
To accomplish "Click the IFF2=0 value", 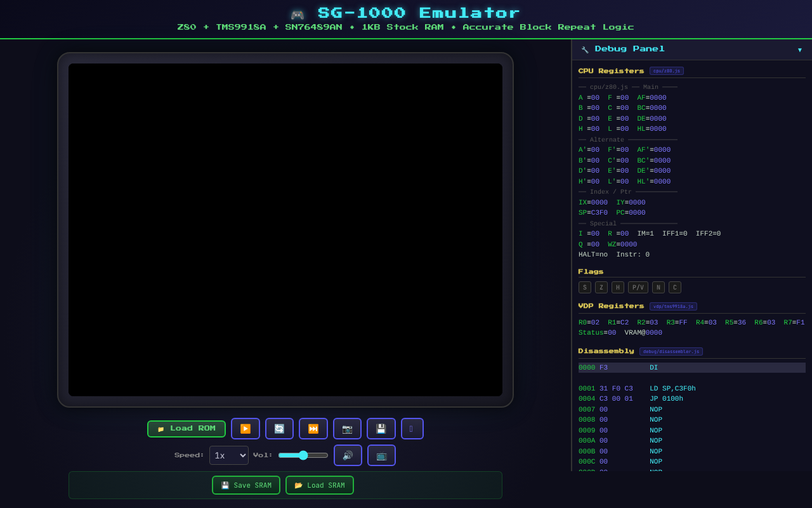I will click(709, 234).
